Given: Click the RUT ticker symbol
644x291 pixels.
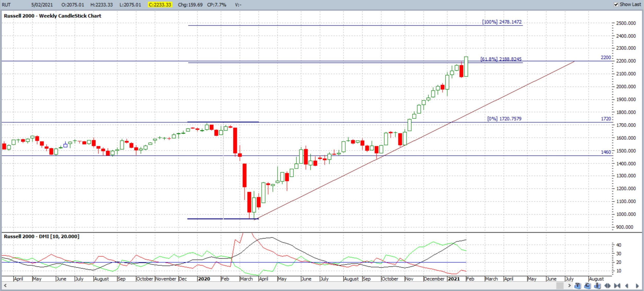Looking at the screenshot, I should pos(6,5).
